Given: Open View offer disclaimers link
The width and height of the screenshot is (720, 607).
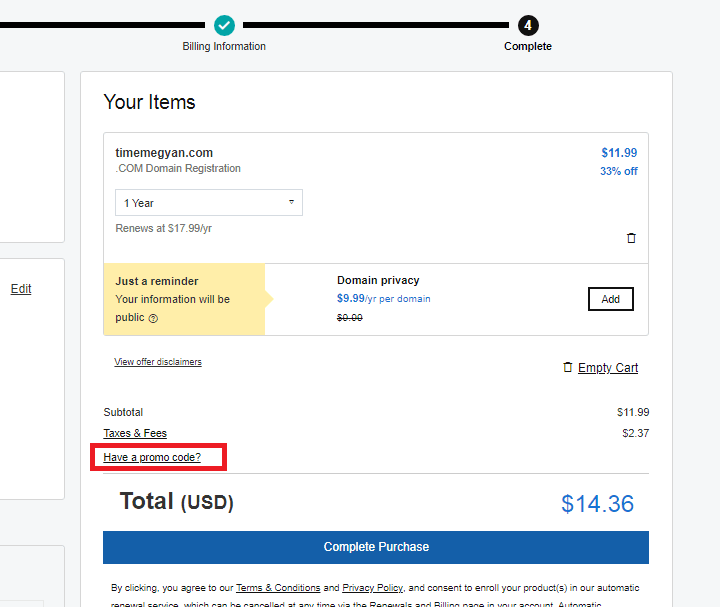Looking at the screenshot, I should [158, 362].
